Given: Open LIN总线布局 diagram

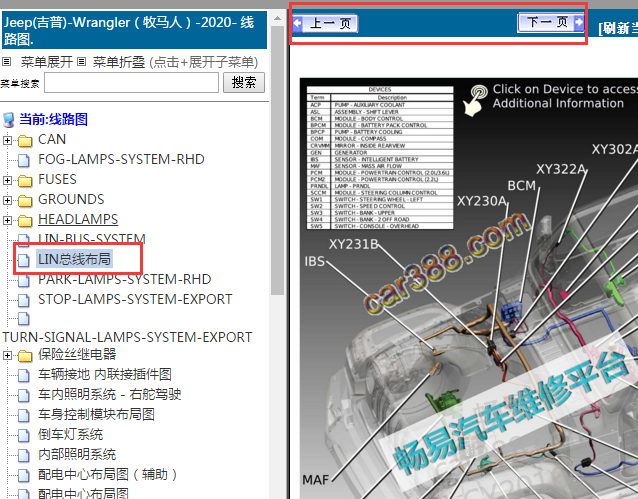Looking at the screenshot, I should [x=74, y=259].
